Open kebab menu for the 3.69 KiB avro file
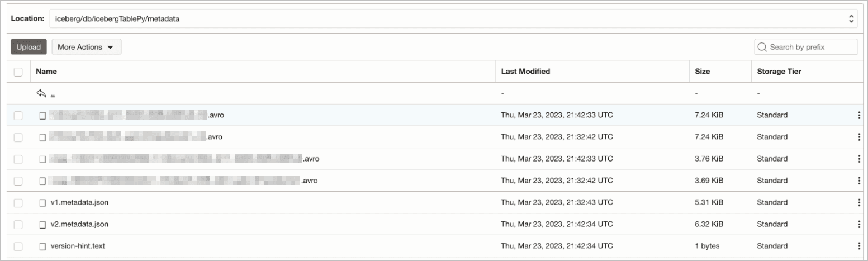This screenshot has height=261, width=868. tap(858, 181)
